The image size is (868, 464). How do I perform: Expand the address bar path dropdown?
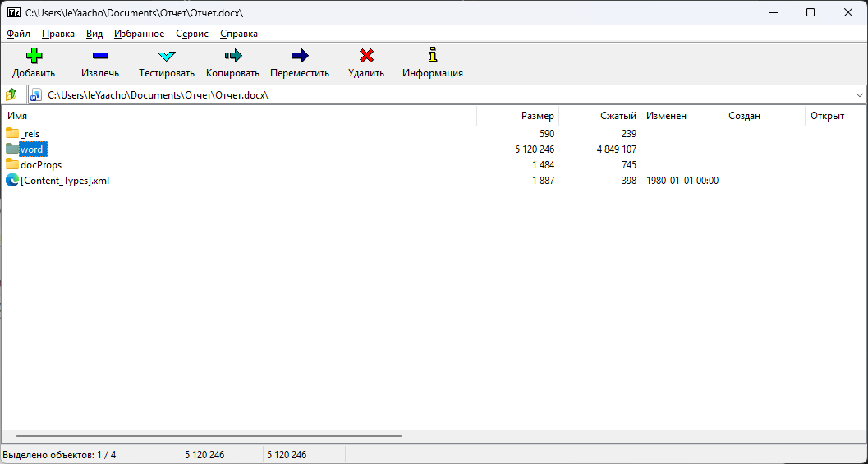pos(860,94)
